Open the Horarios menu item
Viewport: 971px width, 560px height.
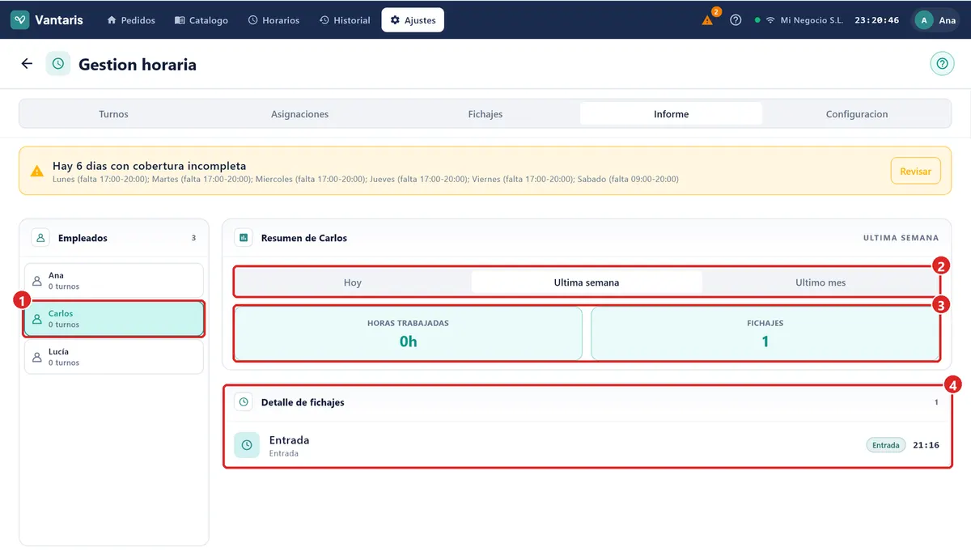[273, 20]
